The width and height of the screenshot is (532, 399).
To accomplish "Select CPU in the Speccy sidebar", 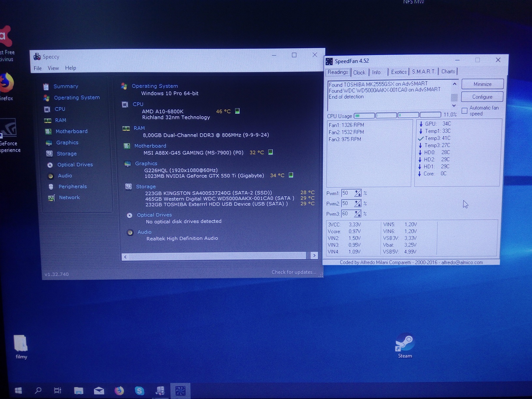I will pos(60,109).
